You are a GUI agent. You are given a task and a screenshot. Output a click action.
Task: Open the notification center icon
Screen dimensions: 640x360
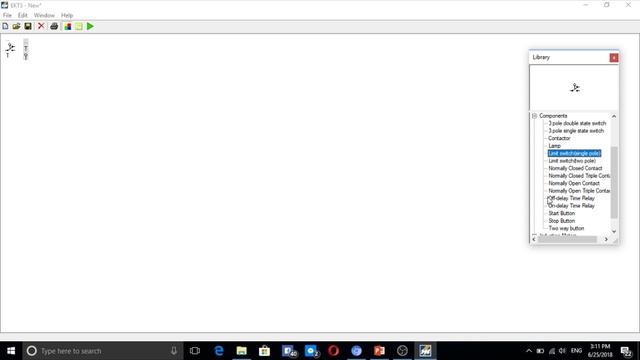tap(627, 351)
